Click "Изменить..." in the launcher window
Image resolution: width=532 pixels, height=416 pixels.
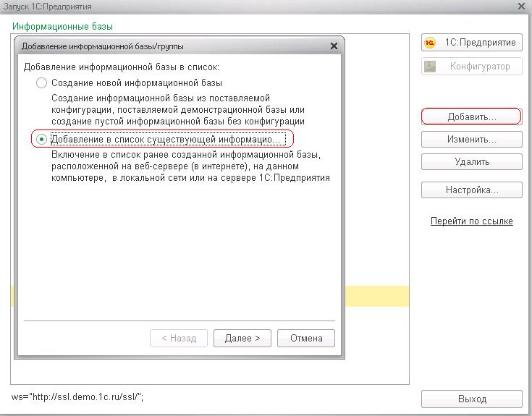(x=472, y=139)
